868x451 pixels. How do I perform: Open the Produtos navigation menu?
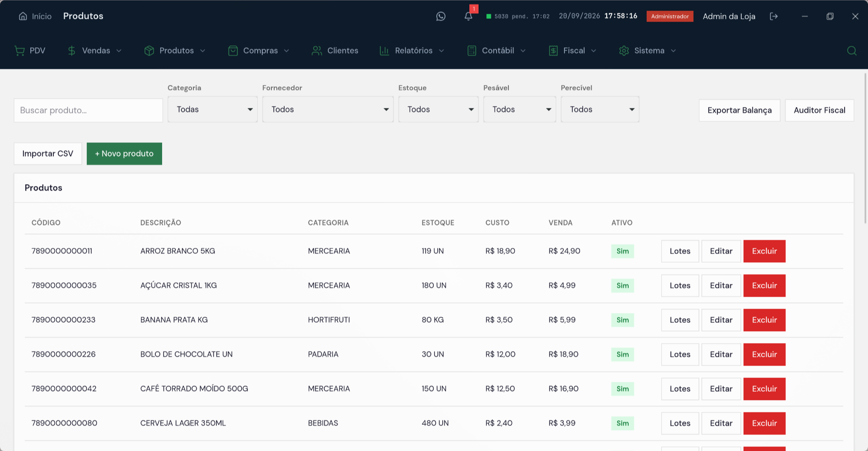(x=175, y=51)
